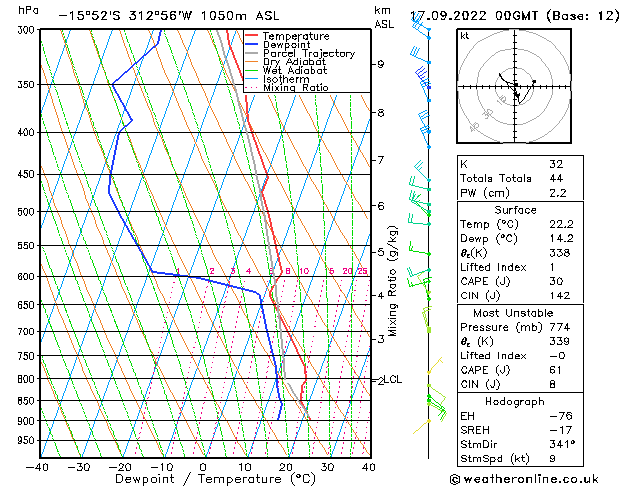
Task: Click the 'Hodograph' section heading
Action: (515, 402)
